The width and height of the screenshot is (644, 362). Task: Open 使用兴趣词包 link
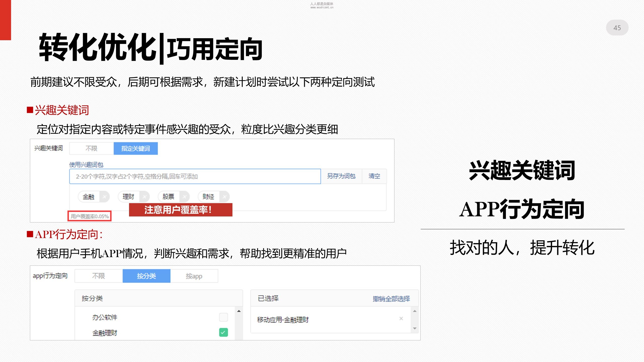86,165
